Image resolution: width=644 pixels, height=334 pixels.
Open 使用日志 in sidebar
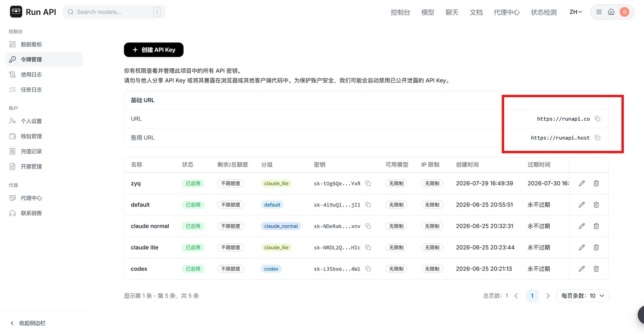click(44, 75)
